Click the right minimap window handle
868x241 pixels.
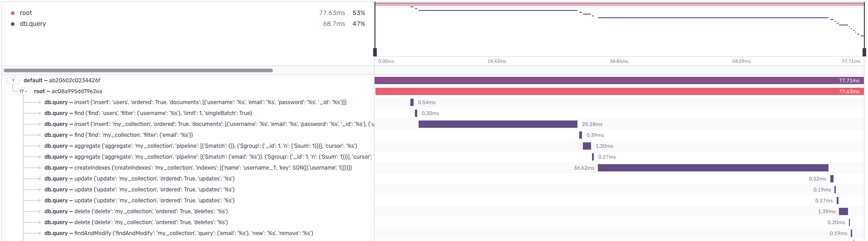[864, 52]
